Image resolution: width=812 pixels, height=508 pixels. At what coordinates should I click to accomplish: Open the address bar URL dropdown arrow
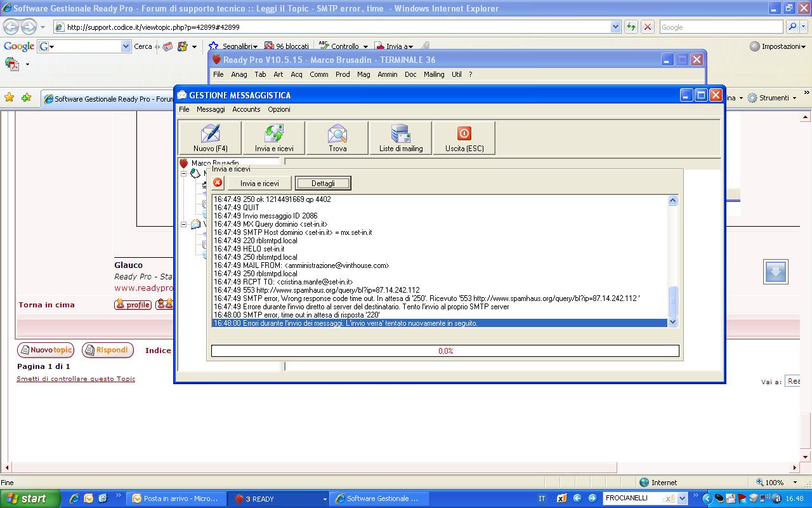(x=615, y=27)
